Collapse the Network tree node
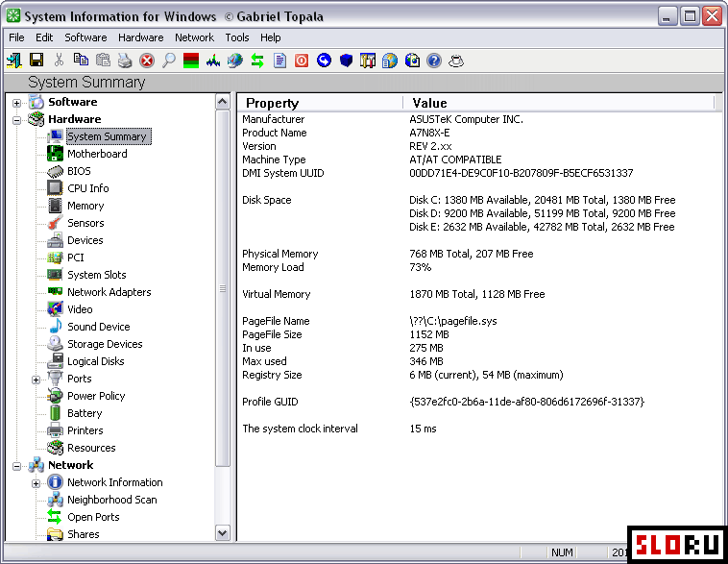Viewport: 728px width, 564px height. [x=16, y=466]
